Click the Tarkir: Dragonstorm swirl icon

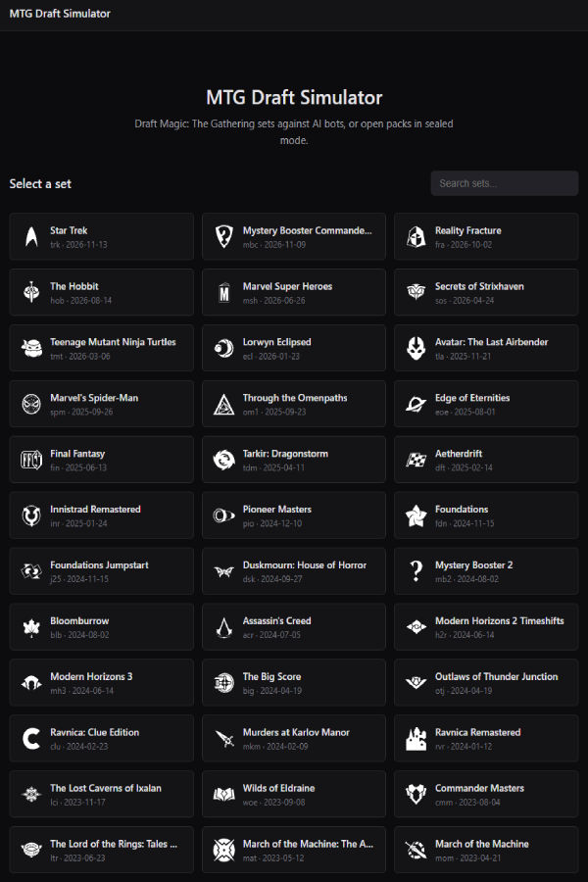point(224,460)
